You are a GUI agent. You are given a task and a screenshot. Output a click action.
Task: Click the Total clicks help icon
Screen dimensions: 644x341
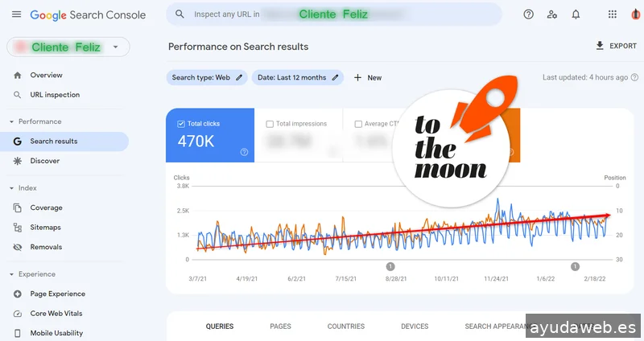point(244,152)
